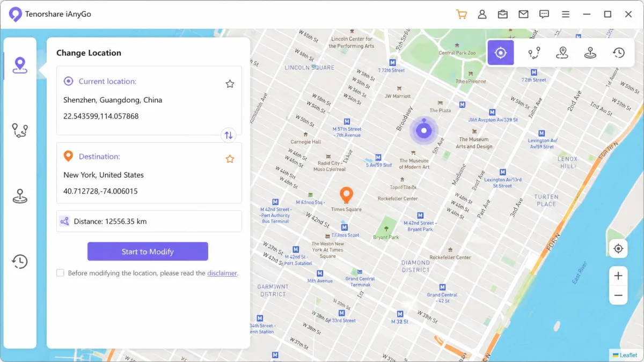Image resolution: width=644 pixels, height=362 pixels.
Task: Click the mail envelope icon
Action: tap(523, 14)
